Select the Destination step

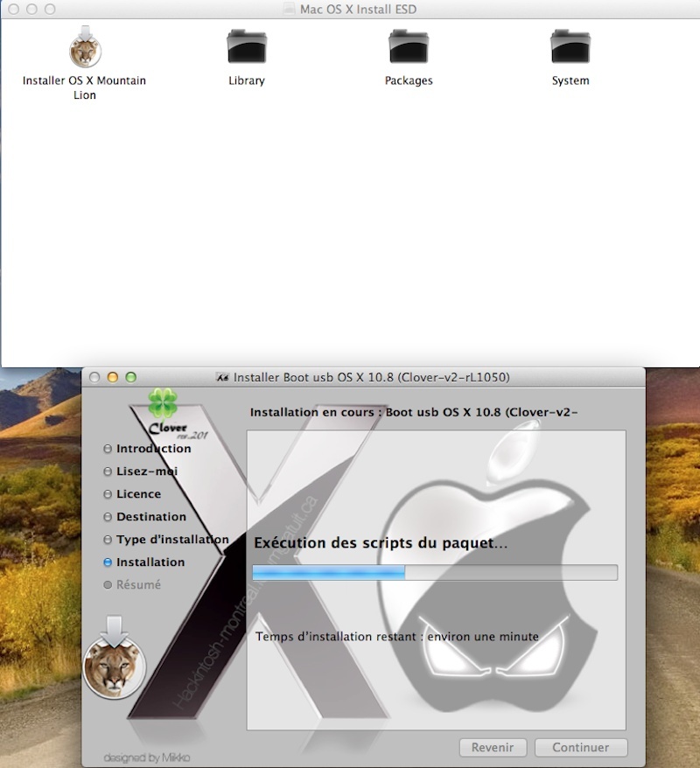(x=145, y=517)
